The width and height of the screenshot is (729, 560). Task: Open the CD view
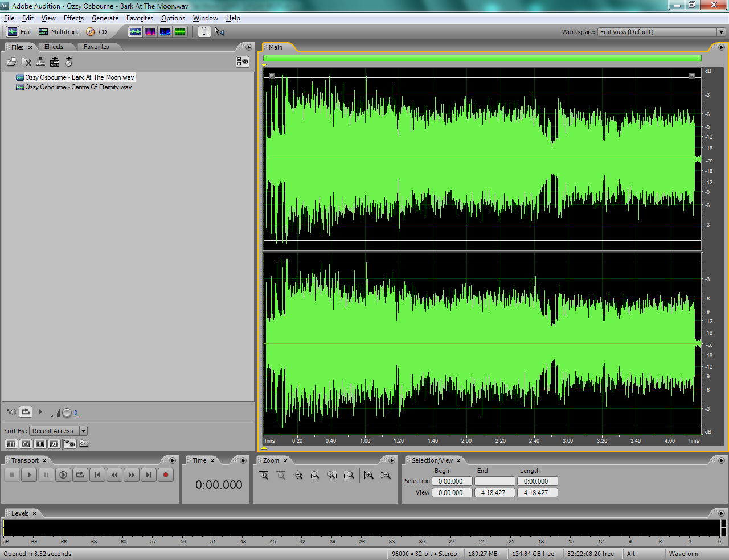[97, 32]
